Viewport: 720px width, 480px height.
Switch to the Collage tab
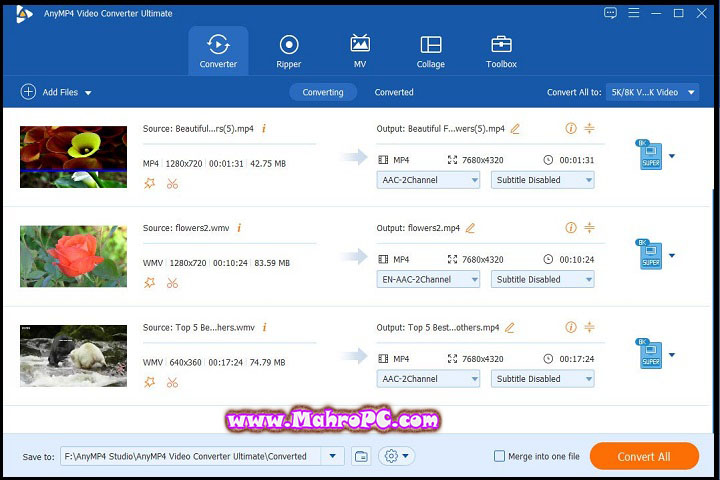click(431, 51)
